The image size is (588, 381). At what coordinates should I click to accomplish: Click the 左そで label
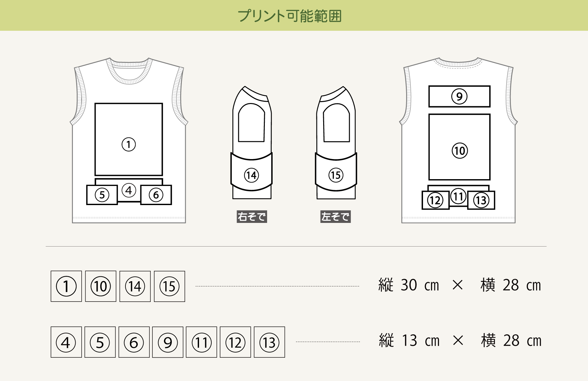pyautogui.click(x=335, y=217)
